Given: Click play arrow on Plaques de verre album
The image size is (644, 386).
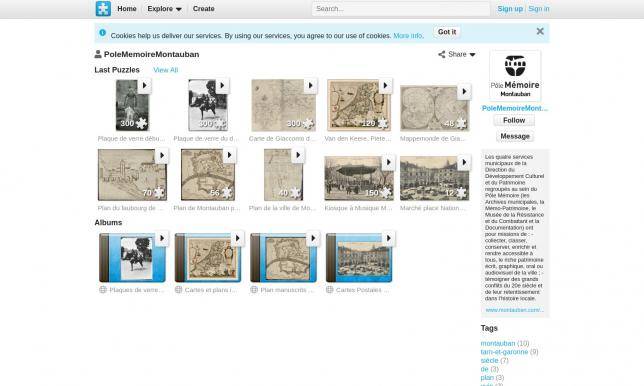Looking at the screenshot, I should coord(162,238).
